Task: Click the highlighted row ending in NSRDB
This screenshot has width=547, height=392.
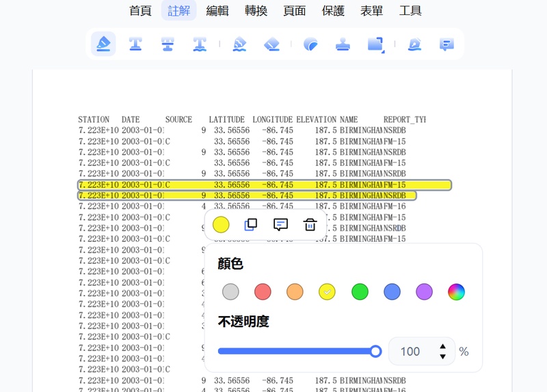Action: tap(247, 195)
